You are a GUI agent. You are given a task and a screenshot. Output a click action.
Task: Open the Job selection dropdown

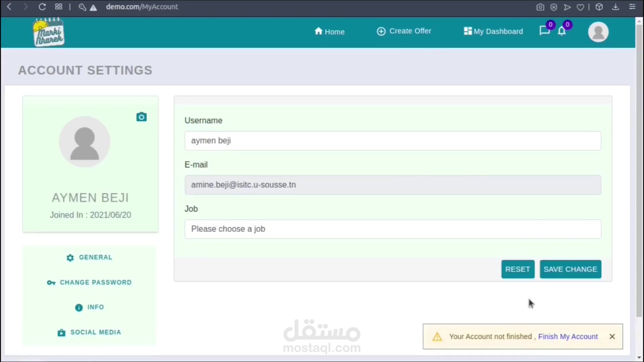(392, 229)
